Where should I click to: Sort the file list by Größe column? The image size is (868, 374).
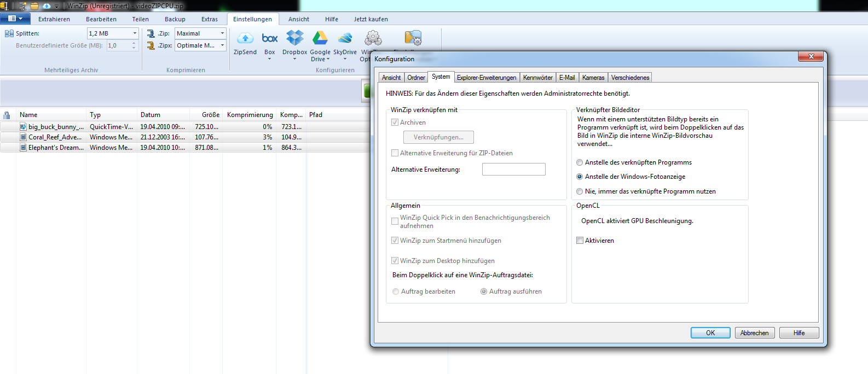pyautogui.click(x=206, y=115)
